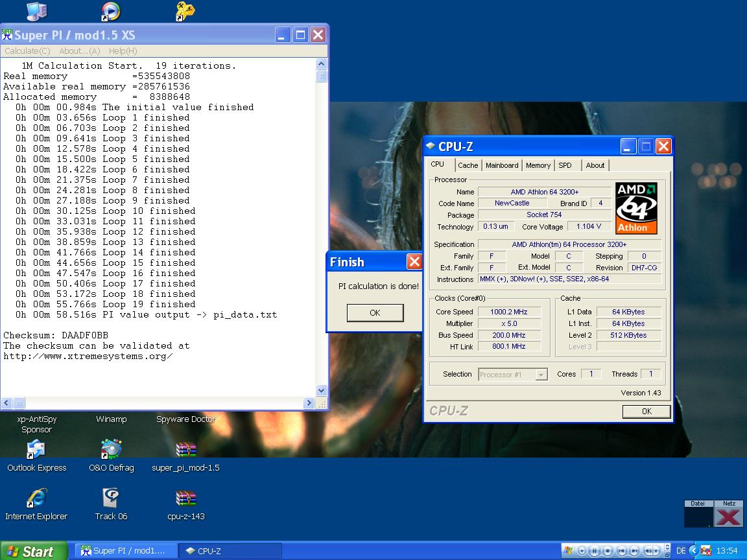Open the Windows Start menu
The width and height of the screenshot is (747, 560).
click(x=33, y=551)
